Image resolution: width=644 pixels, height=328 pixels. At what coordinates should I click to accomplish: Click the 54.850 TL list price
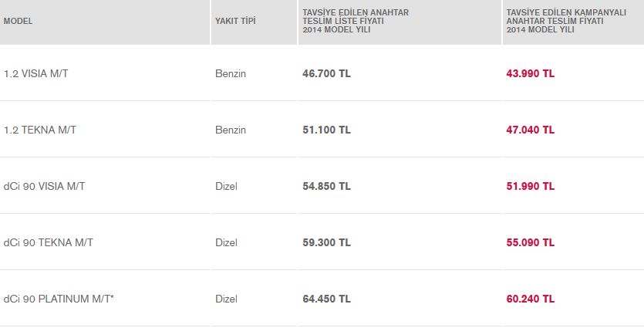point(326,186)
